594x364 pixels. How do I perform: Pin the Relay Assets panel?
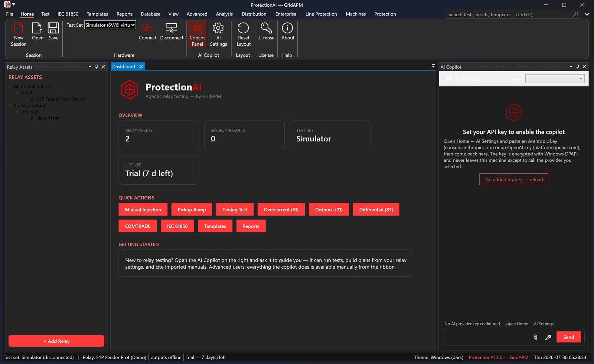tap(97, 67)
